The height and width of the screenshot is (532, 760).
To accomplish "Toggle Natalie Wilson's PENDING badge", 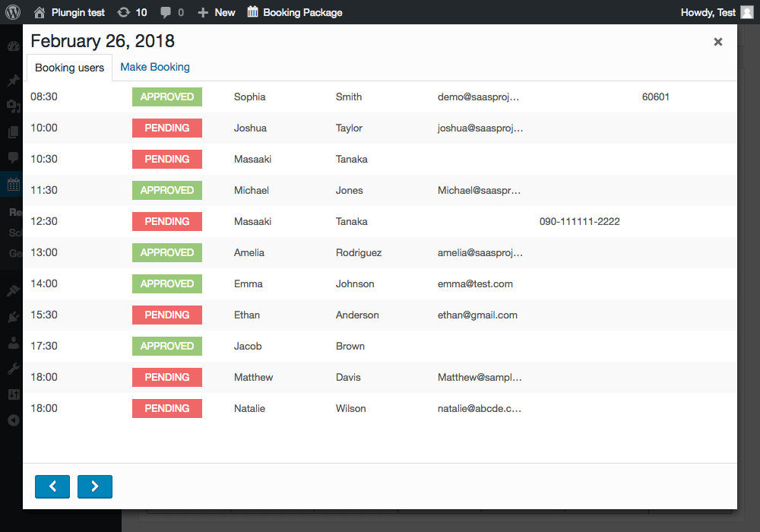I will pos(166,408).
